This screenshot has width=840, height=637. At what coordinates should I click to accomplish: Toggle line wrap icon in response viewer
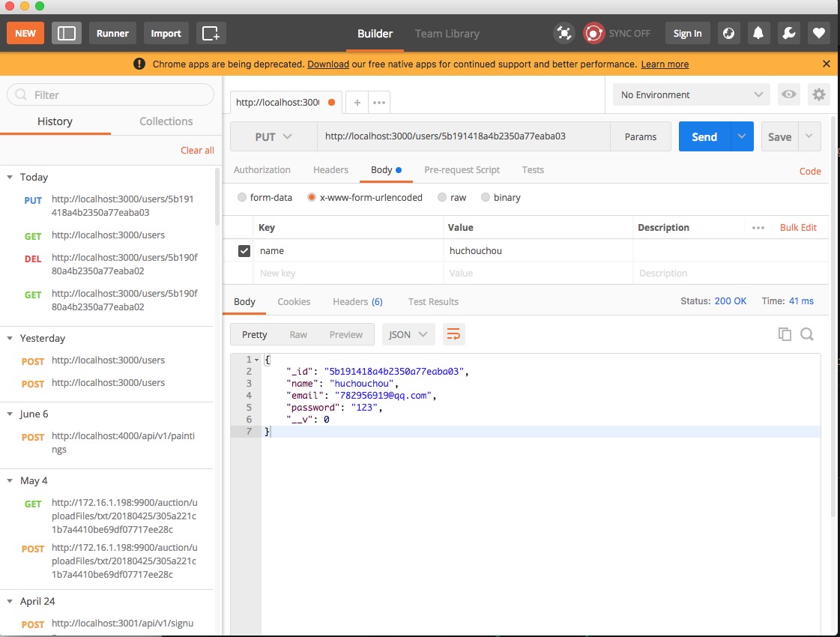(453, 334)
